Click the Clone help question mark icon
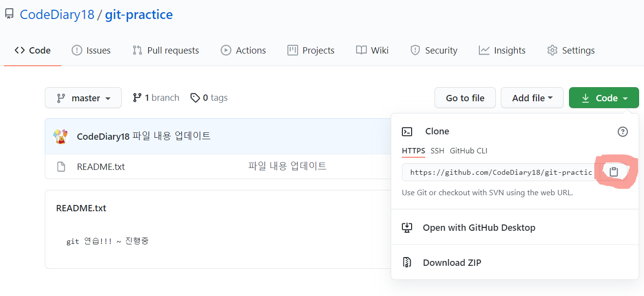The width and height of the screenshot is (644, 296). point(623,131)
